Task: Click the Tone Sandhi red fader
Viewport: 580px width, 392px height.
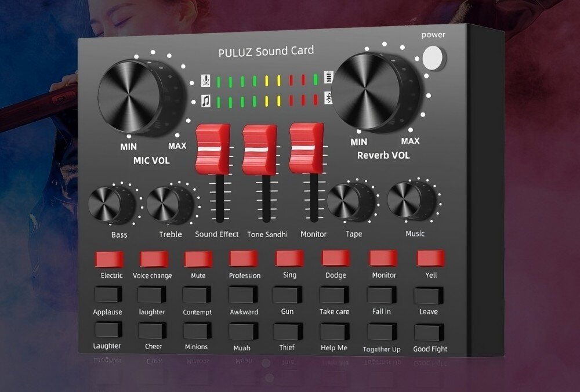Action: (x=260, y=150)
